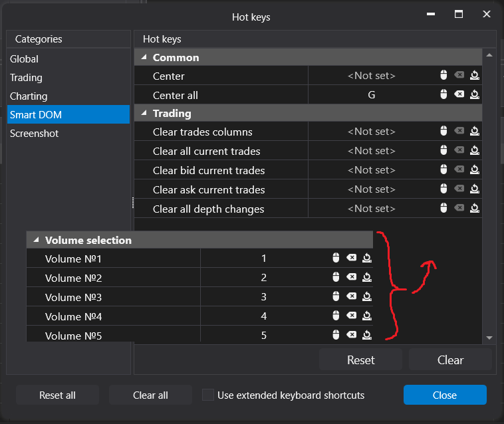Open the Screenshot category

click(34, 134)
